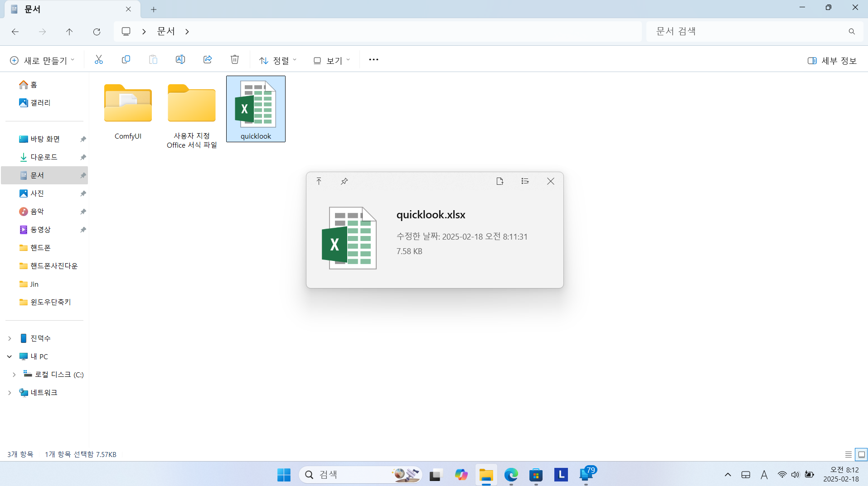Select 윈도우단축키 folder in sidebar
This screenshot has width=868, height=486.
click(x=45, y=302)
